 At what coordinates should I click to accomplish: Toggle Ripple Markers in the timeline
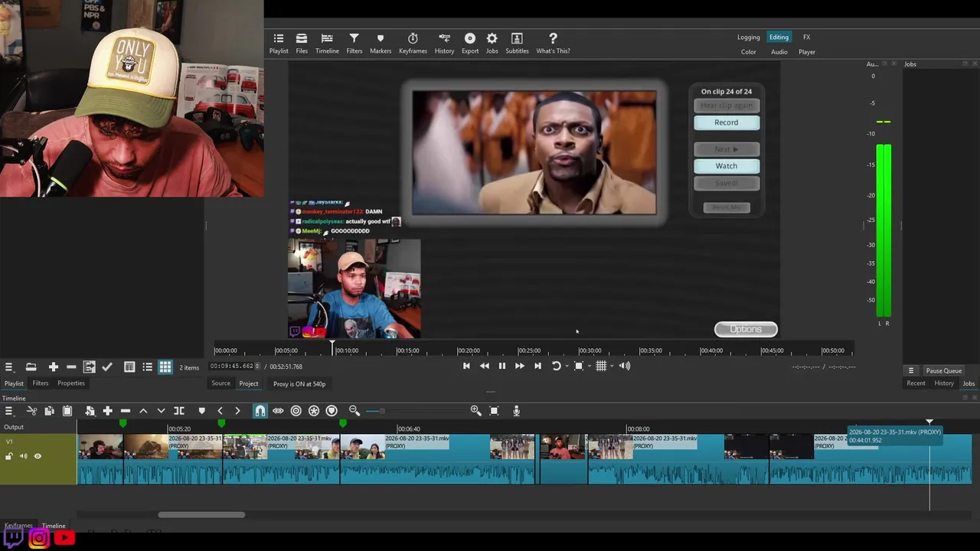click(x=332, y=411)
